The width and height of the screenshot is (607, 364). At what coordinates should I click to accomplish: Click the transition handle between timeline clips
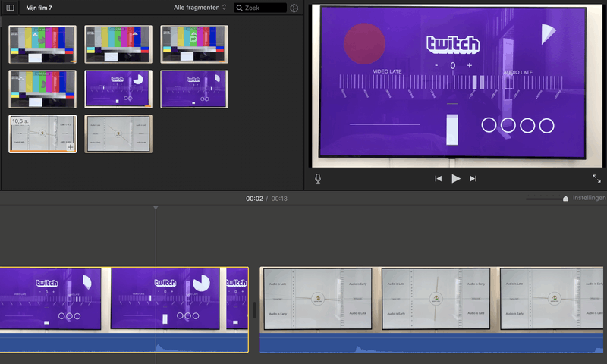point(254,308)
